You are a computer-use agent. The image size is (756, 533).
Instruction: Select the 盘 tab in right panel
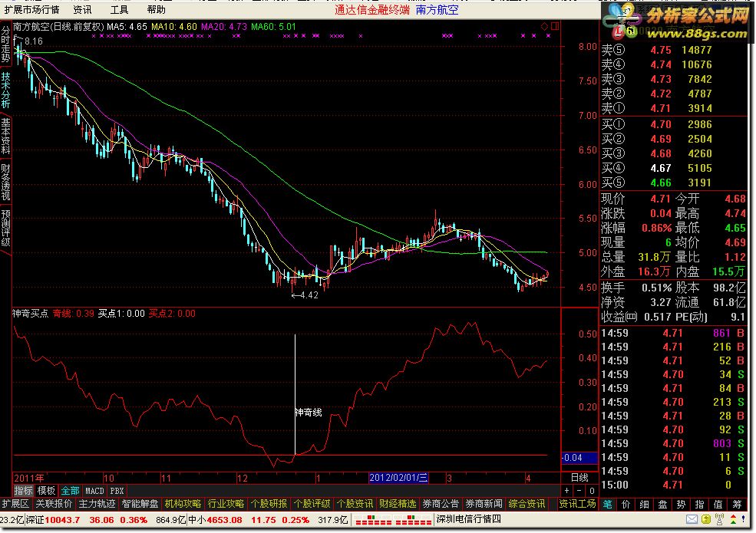(x=662, y=504)
